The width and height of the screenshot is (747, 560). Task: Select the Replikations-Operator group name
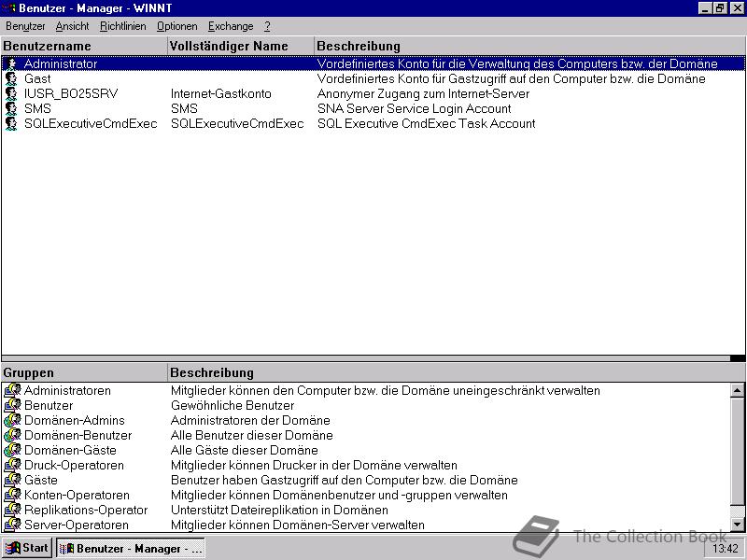coord(86,510)
